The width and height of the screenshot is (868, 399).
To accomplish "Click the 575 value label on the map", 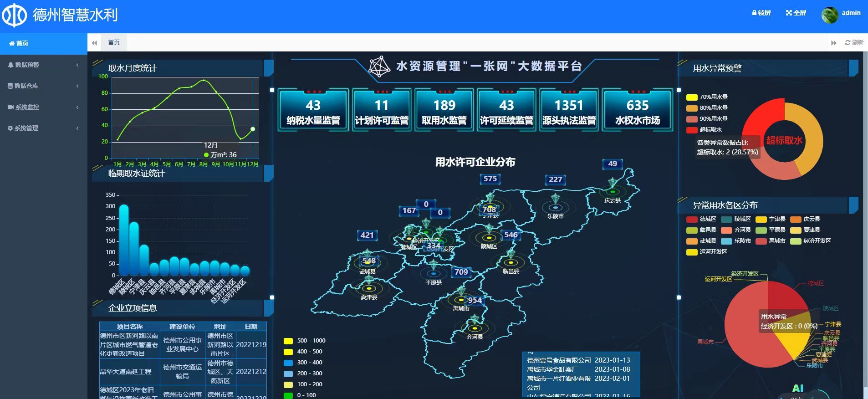I will pos(490,179).
